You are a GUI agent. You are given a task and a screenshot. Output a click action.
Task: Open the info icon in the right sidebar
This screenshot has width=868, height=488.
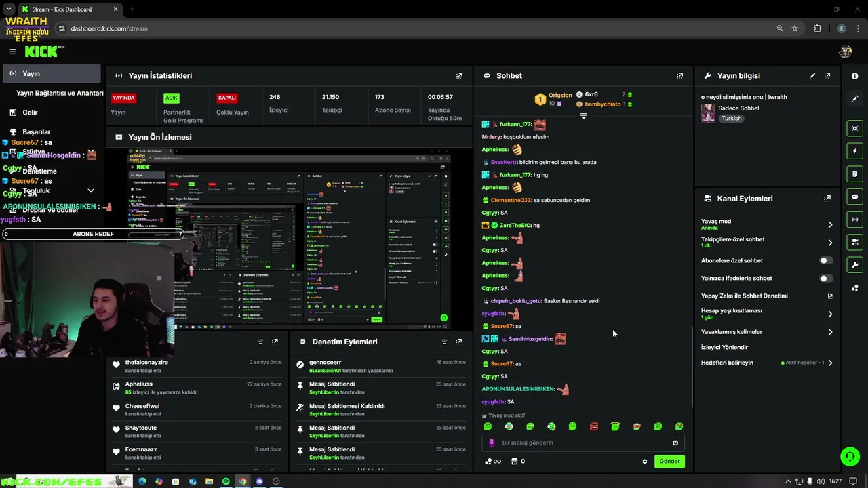click(855, 76)
